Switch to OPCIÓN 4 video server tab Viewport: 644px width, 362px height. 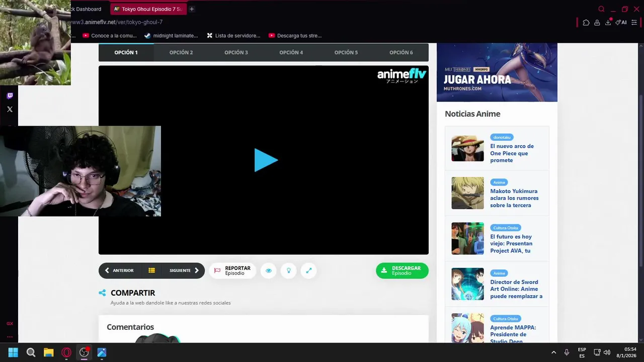click(291, 52)
